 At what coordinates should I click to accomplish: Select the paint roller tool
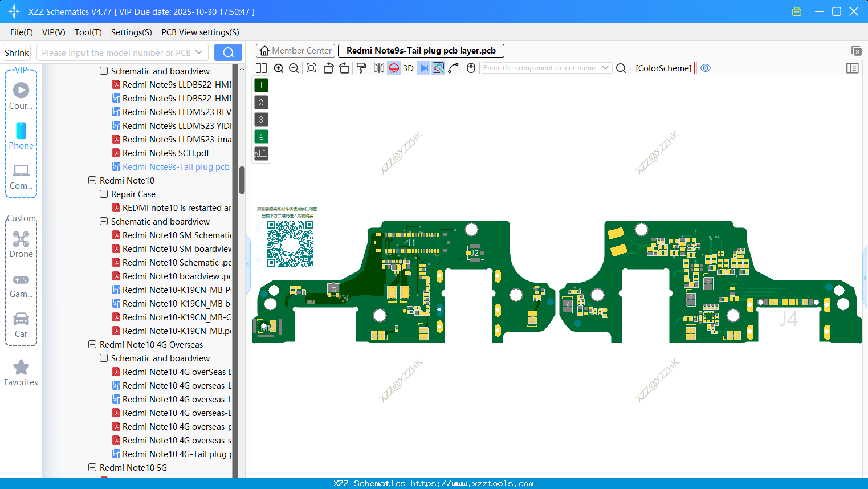[x=361, y=68]
